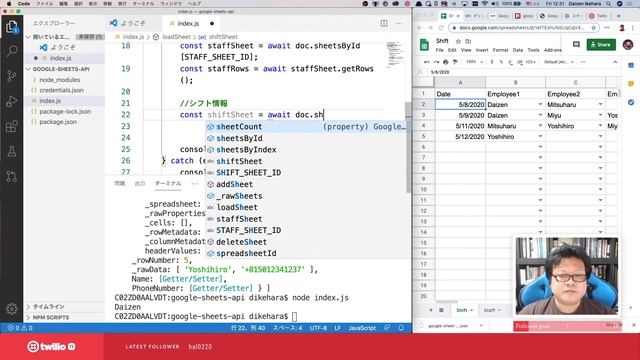Click the notifications bell in status bar
640x360 pixels.
coord(401,328)
